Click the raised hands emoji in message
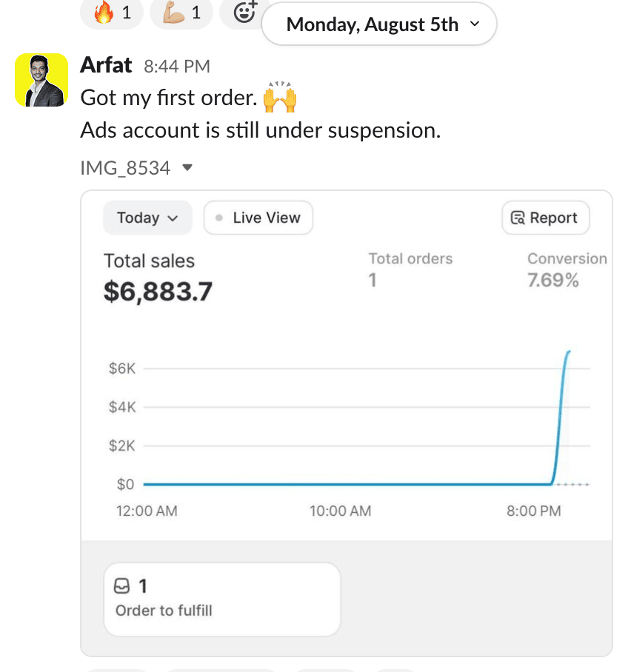The image size is (631, 672). pyautogui.click(x=279, y=98)
